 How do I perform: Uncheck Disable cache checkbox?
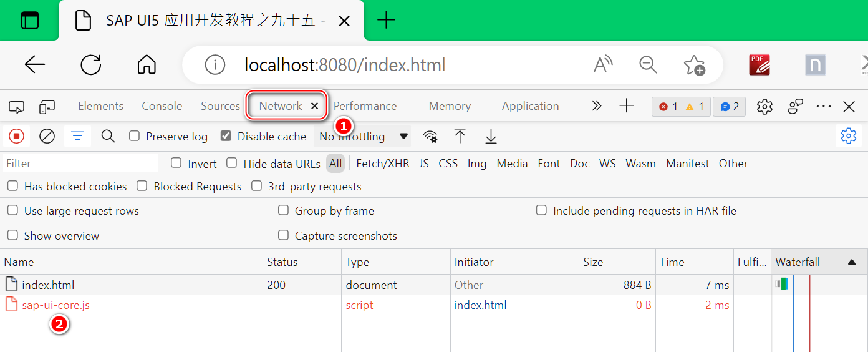pos(226,136)
